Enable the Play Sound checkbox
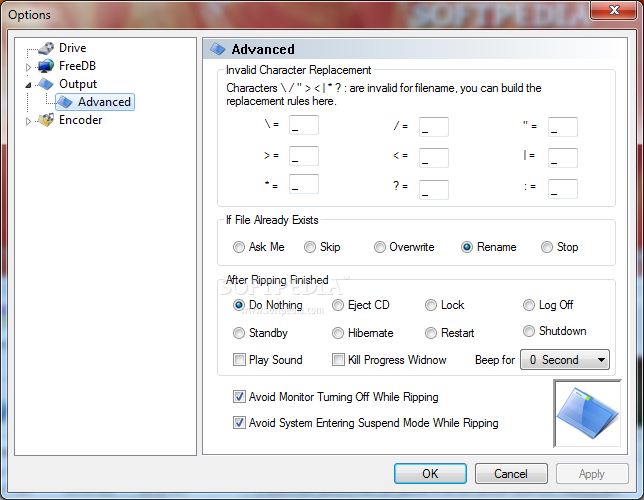Viewport: 644px width, 500px height. 239,360
